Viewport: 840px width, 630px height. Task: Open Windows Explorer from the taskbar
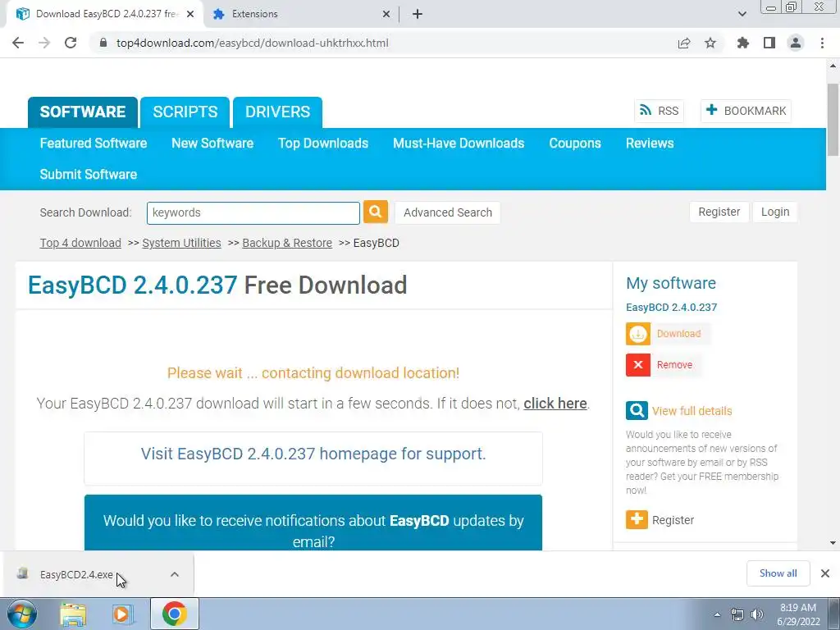tap(73, 614)
